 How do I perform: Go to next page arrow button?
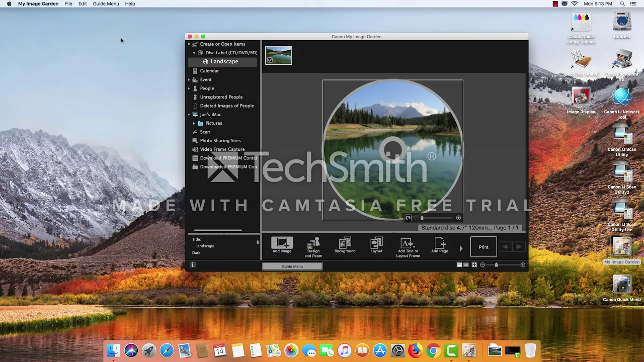coord(519,247)
